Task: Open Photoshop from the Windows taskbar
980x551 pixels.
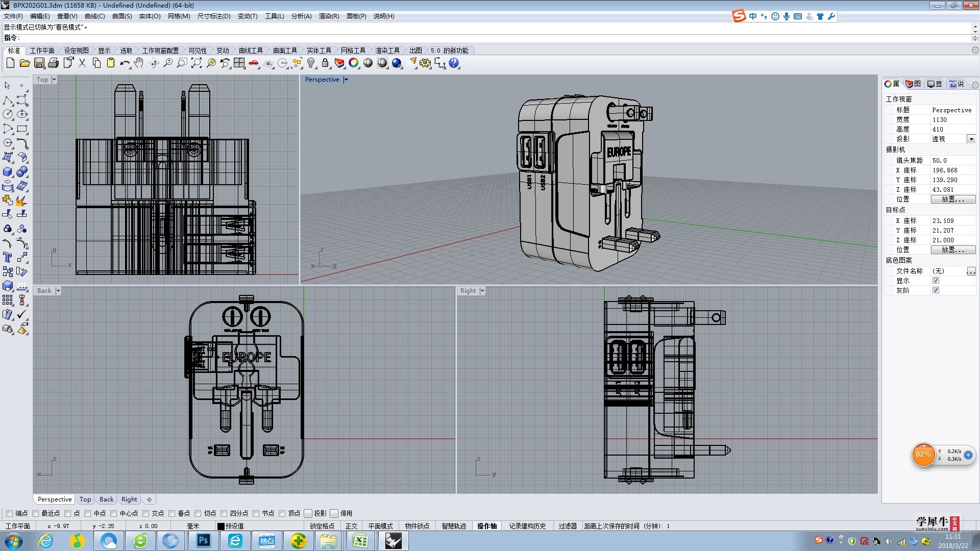Action: point(204,541)
